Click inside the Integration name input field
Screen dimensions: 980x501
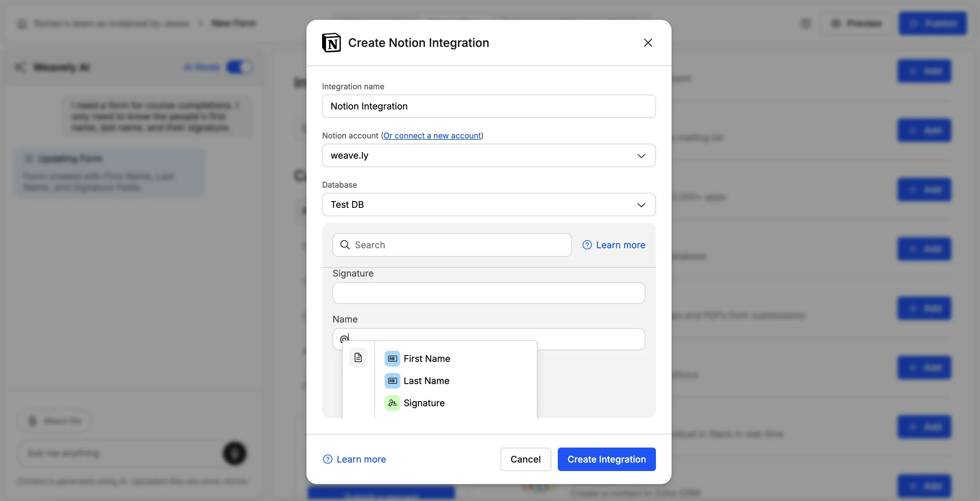[488, 106]
